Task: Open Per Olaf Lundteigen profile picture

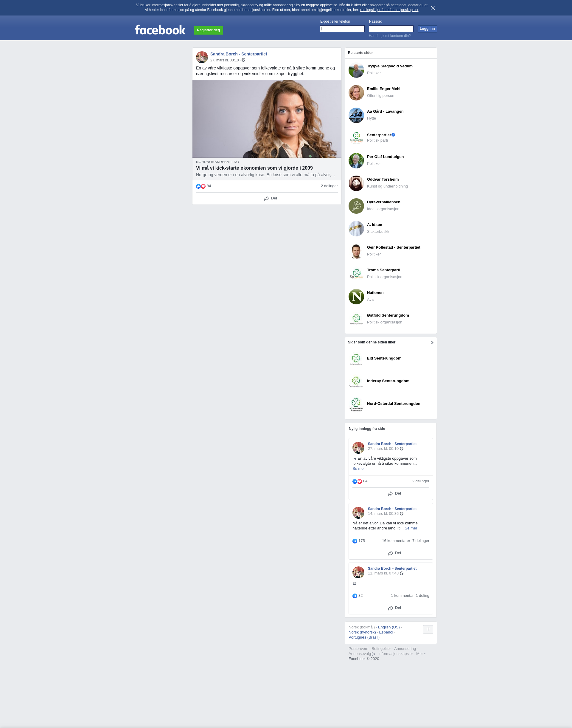Action: pyautogui.click(x=356, y=161)
